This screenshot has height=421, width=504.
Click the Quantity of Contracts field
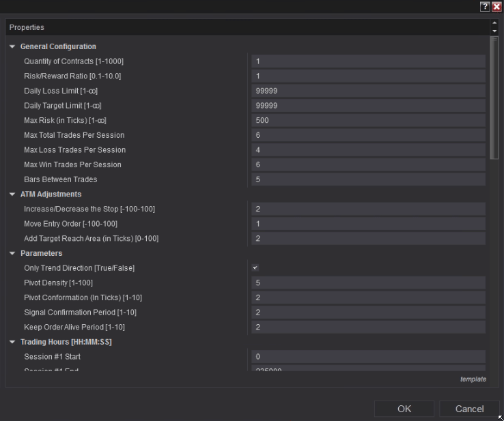(x=368, y=61)
